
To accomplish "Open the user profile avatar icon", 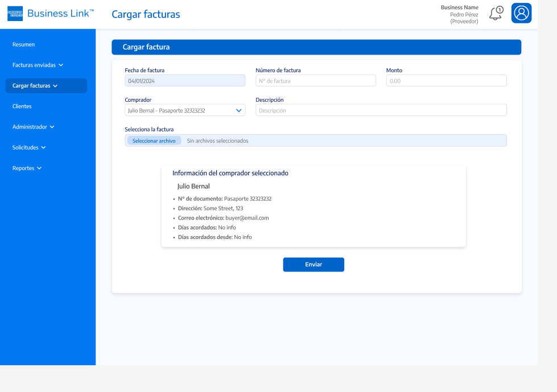I will click(x=521, y=13).
